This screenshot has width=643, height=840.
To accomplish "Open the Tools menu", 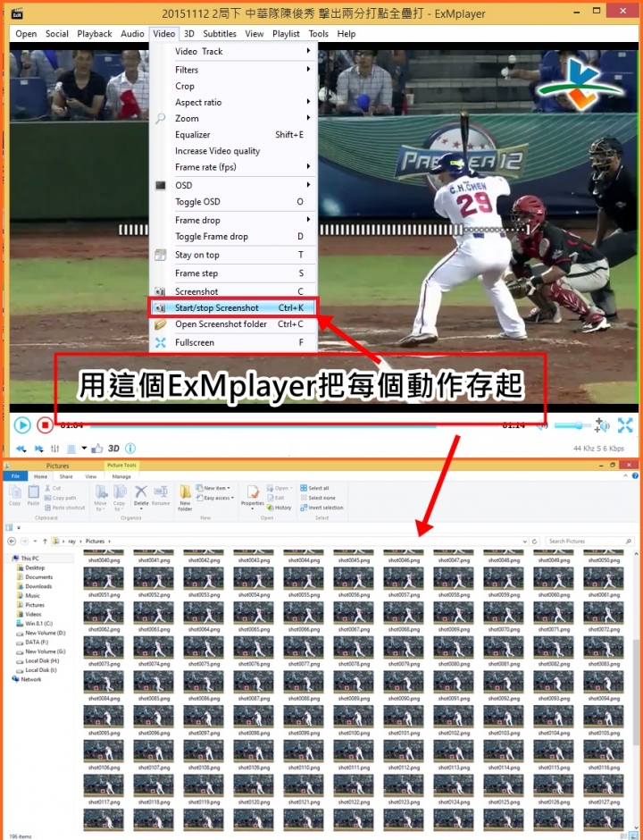I will [318, 34].
